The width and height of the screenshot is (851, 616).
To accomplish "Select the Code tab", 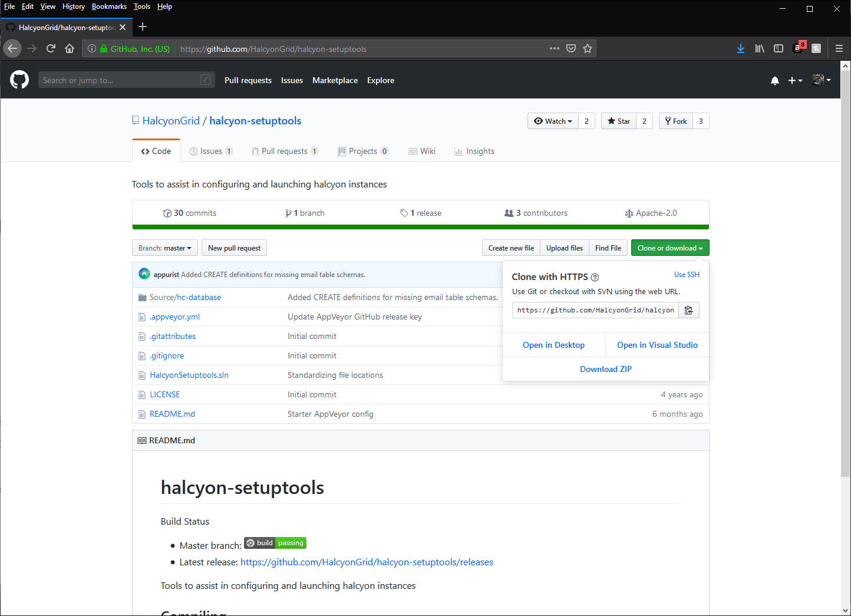I will pos(156,151).
